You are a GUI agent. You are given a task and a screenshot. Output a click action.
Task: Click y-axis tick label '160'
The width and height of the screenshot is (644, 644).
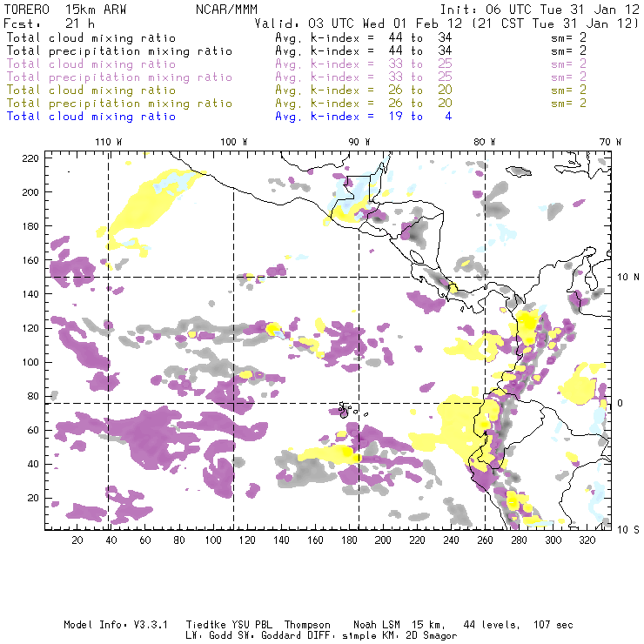[x=30, y=260]
